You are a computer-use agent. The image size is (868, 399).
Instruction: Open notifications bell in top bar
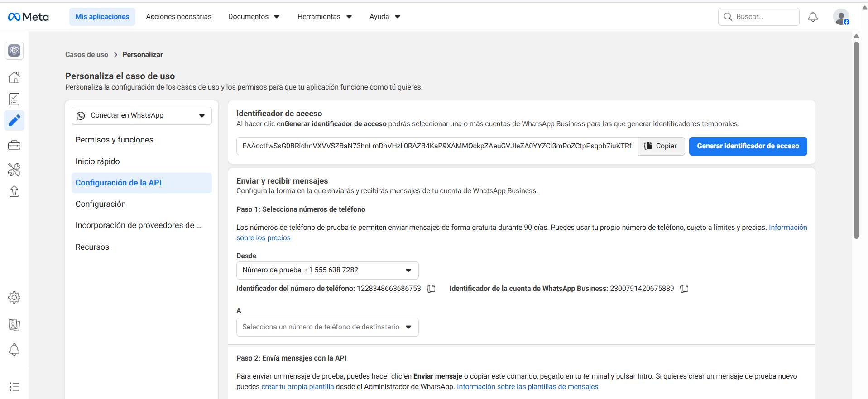(813, 17)
